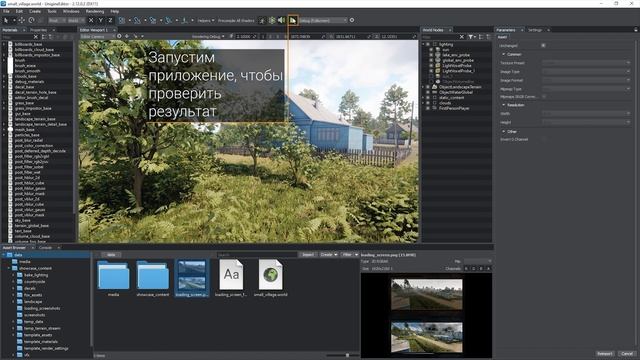Click the highlighted Play application icon
Image resolution: width=640 pixels, height=360 pixels.
[x=293, y=20]
